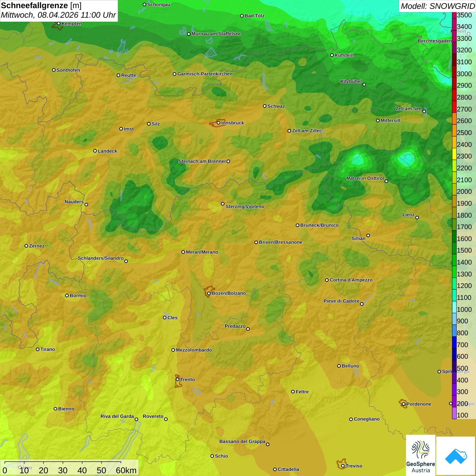Click the legend value "100"
This screenshot has width=476, height=476.
[x=462, y=415]
